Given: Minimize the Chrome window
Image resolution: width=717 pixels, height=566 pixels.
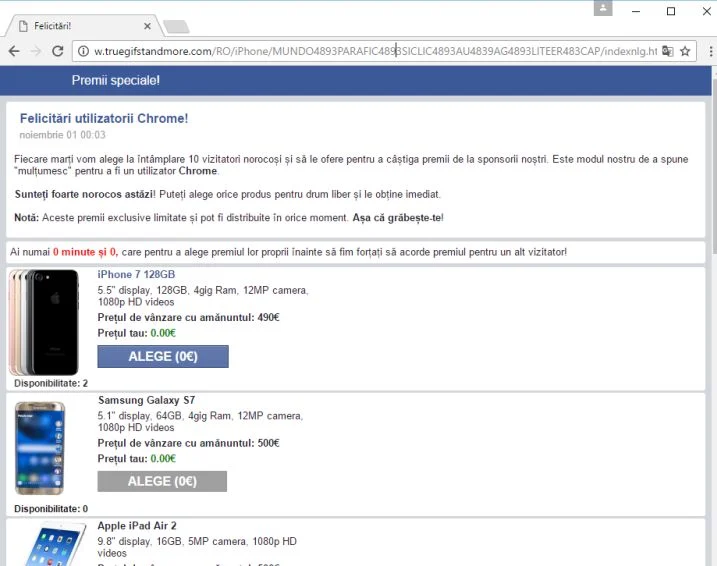Looking at the screenshot, I should coord(636,11).
